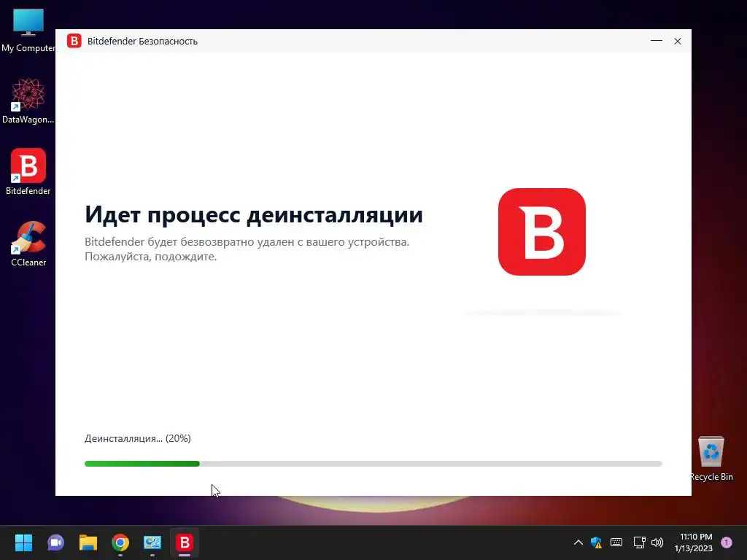Open the clock showing 11:10 PM

(x=694, y=542)
